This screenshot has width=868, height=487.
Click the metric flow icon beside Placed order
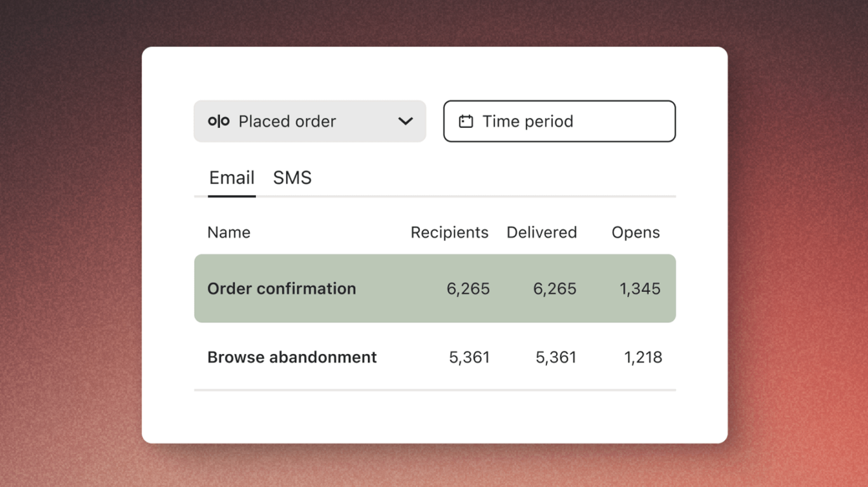coord(219,121)
